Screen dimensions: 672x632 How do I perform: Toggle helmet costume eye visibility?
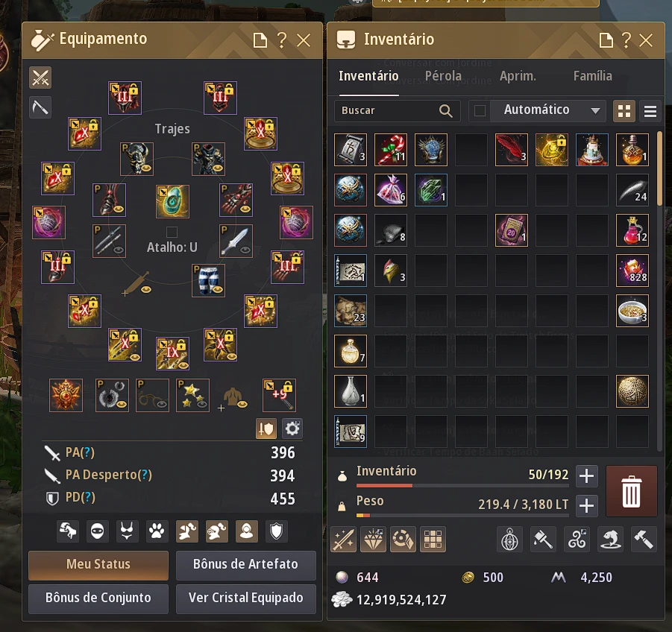click(147, 168)
